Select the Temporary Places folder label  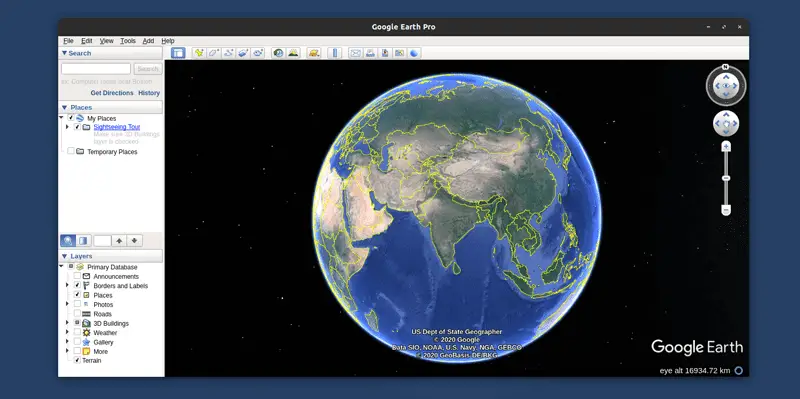[x=112, y=152]
